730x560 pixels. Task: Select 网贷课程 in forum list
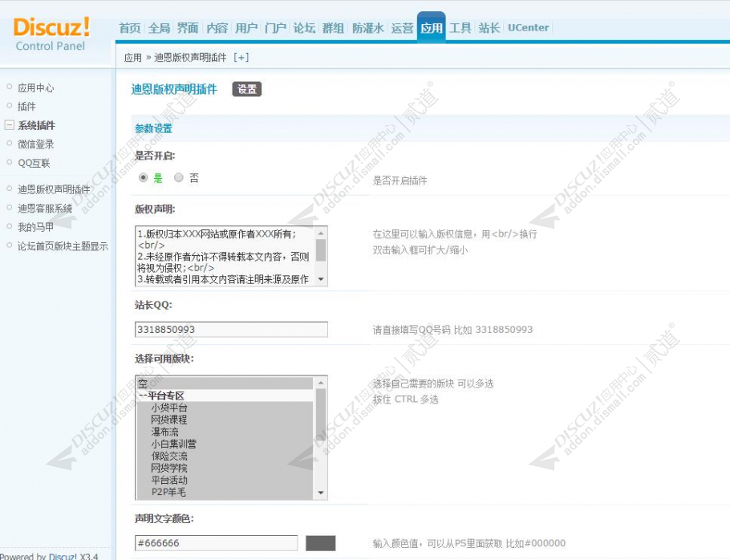tap(225, 420)
